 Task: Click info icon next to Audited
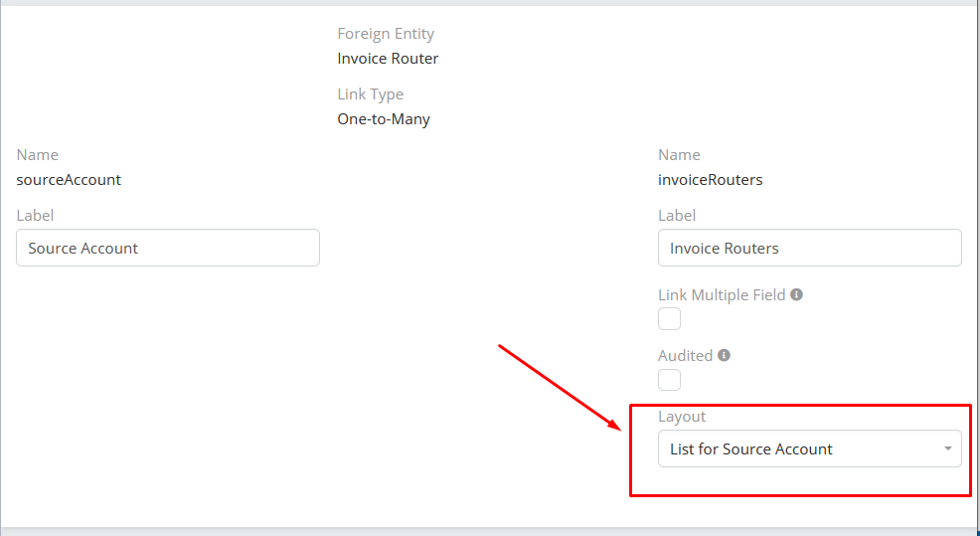724,355
